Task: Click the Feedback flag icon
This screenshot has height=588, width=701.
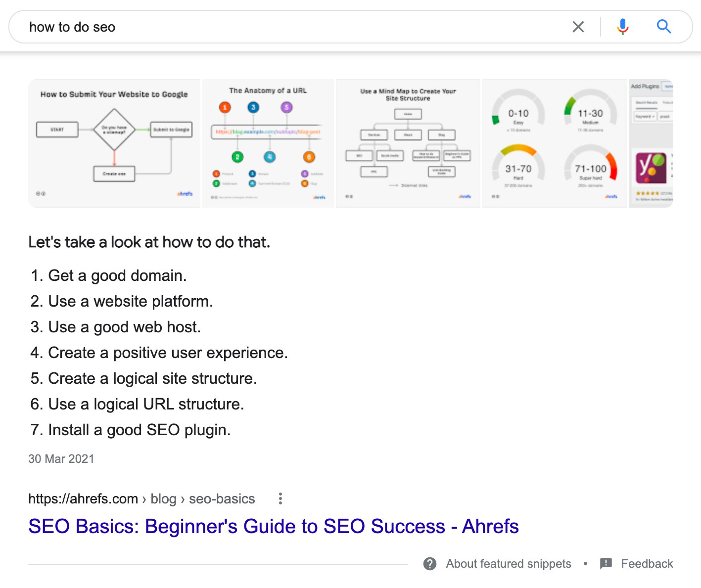Action: [x=605, y=564]
